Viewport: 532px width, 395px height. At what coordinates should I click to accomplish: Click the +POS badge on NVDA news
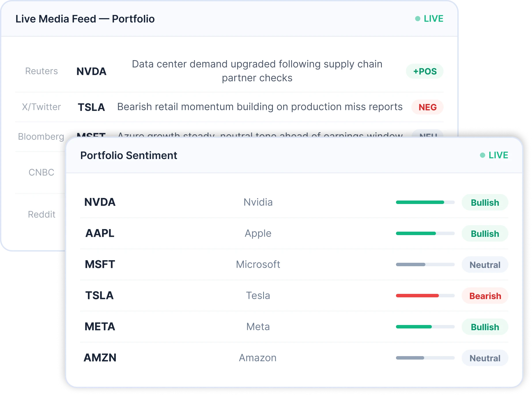425,71
